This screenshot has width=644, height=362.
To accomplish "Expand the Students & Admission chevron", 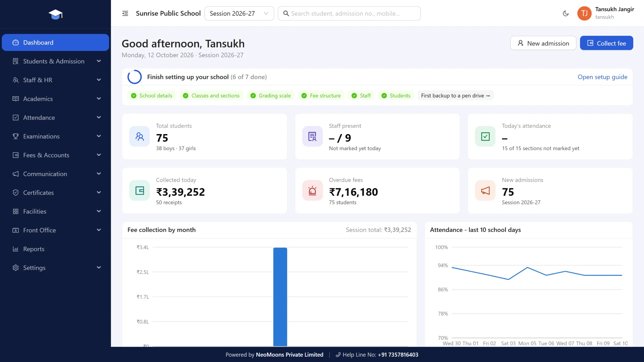I will point(99,61).
